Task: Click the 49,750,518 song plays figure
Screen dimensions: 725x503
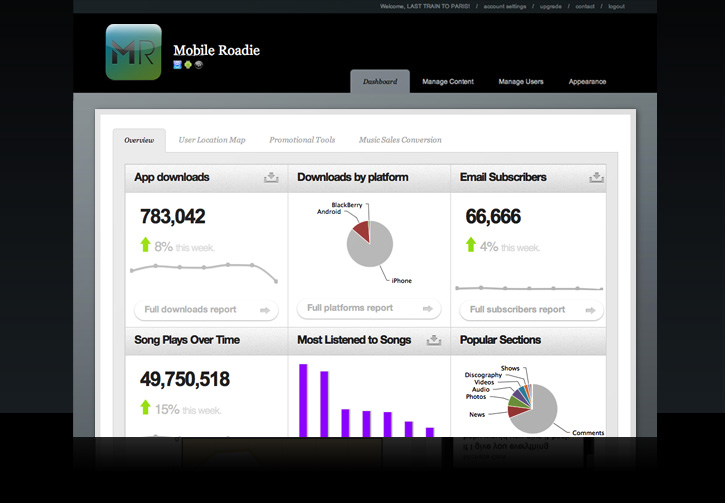Action: point(185,379)
